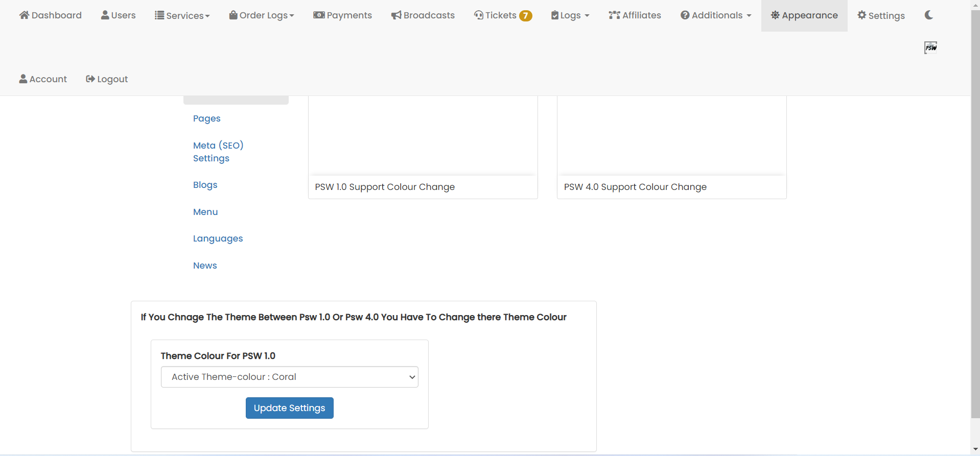Click the Affiliates network icon
Image resolution: width=980 pixels, height=456 pixels.
(x=614, y=15)
